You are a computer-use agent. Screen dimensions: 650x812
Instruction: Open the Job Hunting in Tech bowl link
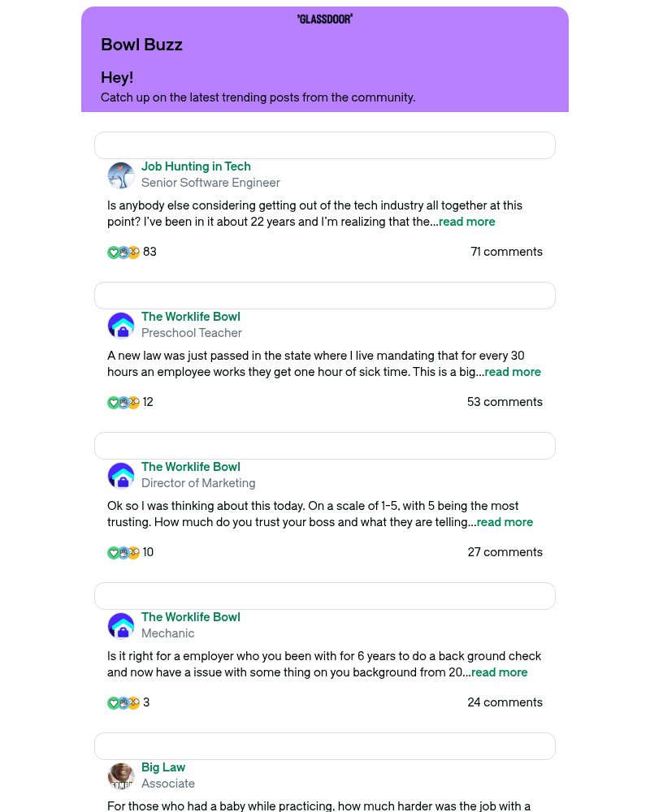click(196, 166)
